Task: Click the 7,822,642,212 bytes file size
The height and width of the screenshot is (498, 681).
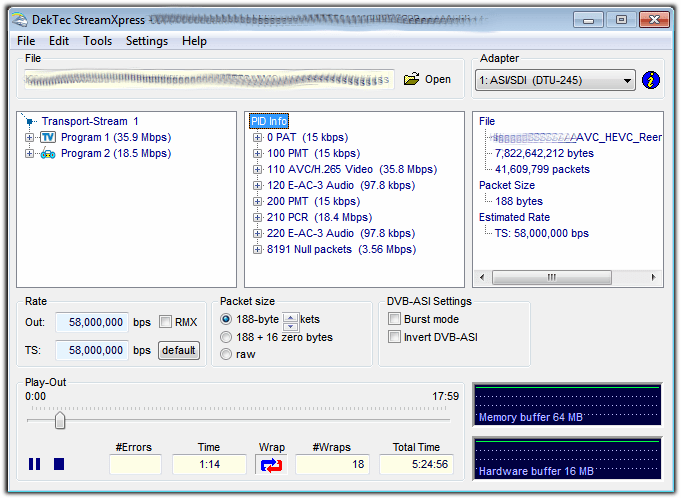Action: pyautogui.click(x=544, y=154)
